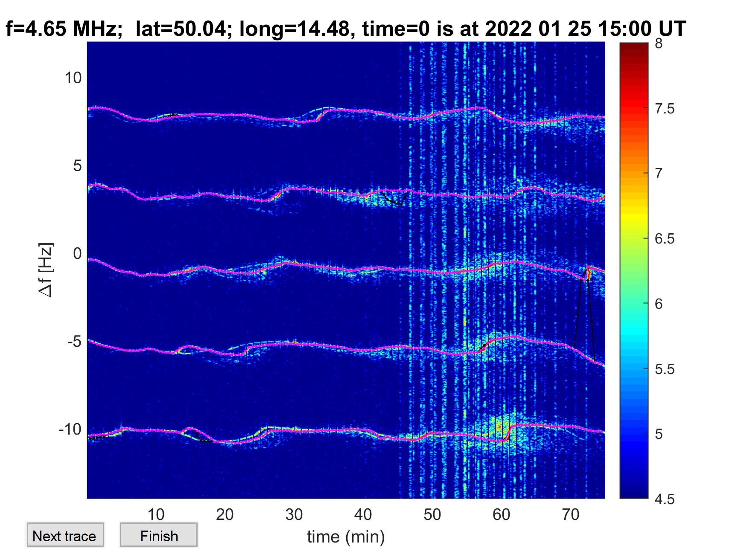Click the Δf [Hz] y-axis label
The height and width of the screenshot is (560, 747).
(46, 270)
